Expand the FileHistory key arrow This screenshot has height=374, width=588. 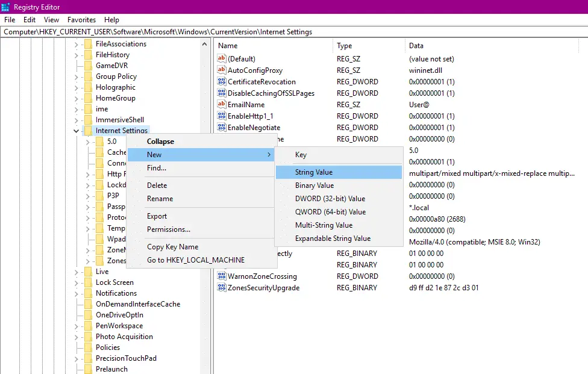76,55
